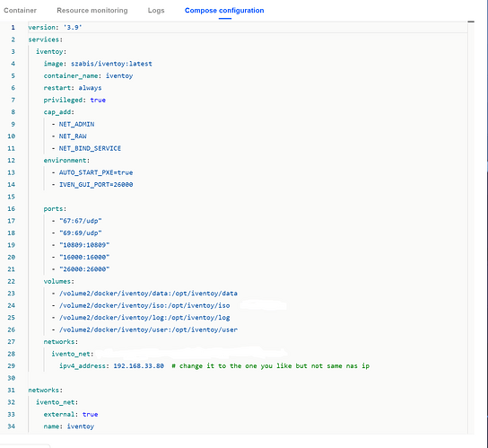The image size is (488, 448).
Task: Click the iventoy/iso volume mapping line
Action: pos(144,305)
